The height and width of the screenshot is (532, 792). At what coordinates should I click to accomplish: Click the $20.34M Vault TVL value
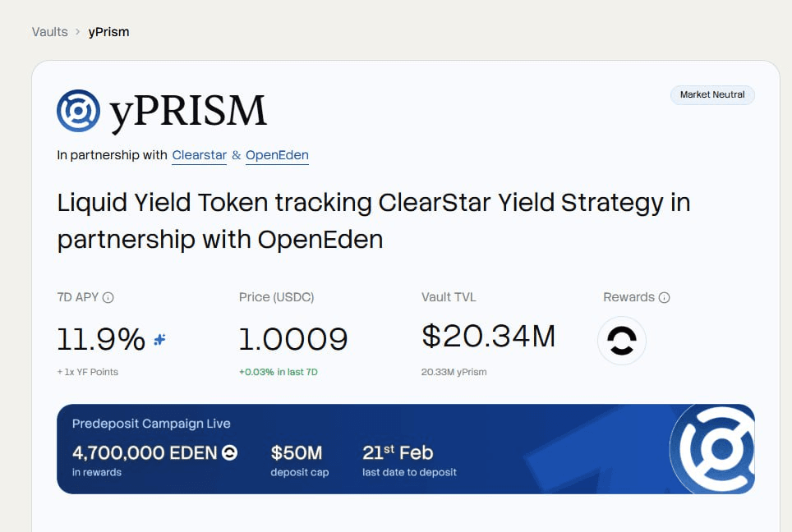(x=489, y=336)
